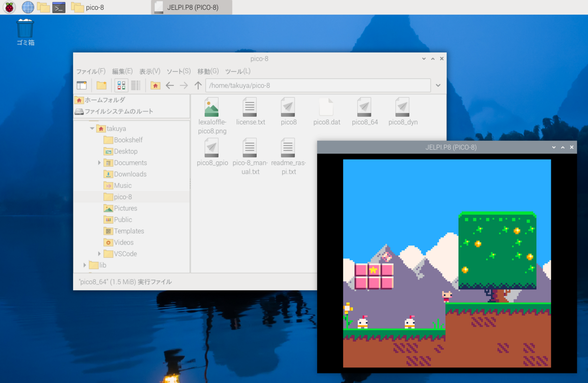Viewport: 588px width, 383px height.
Task: Create a new folder via toolbar icon
Action: coord(101,85)
